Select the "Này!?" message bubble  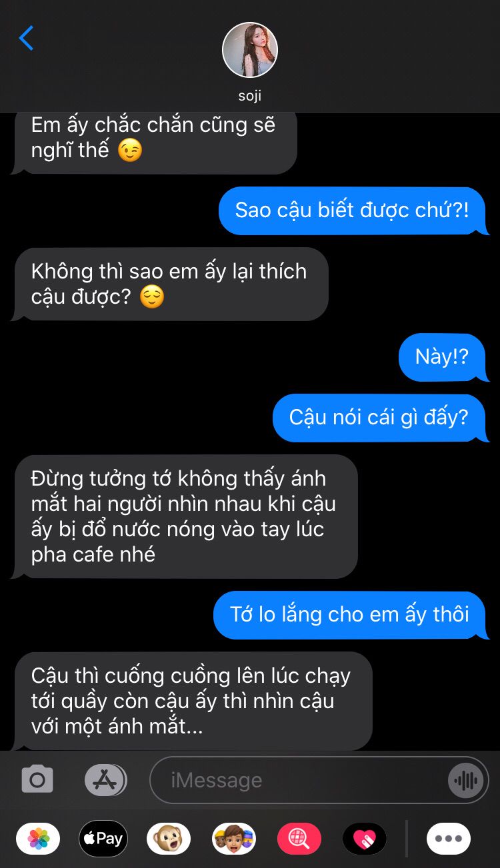[x=443, y=357]
